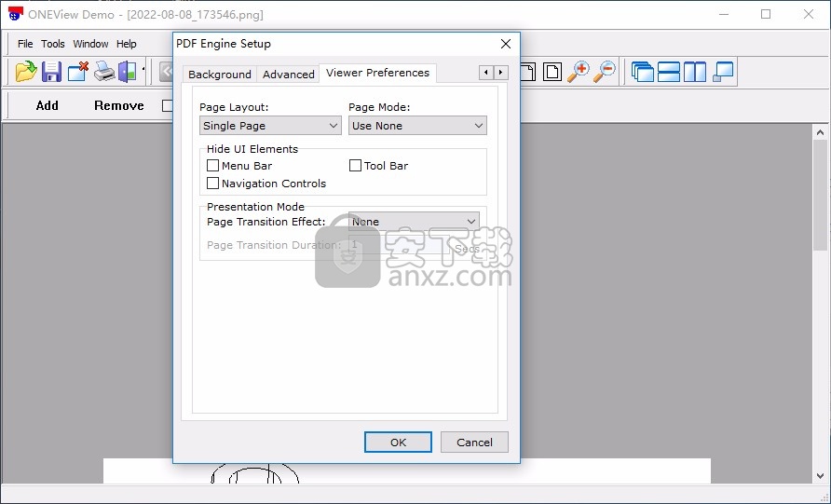Switch to the Background tab

pyautogui.click(x=220, y=75)
